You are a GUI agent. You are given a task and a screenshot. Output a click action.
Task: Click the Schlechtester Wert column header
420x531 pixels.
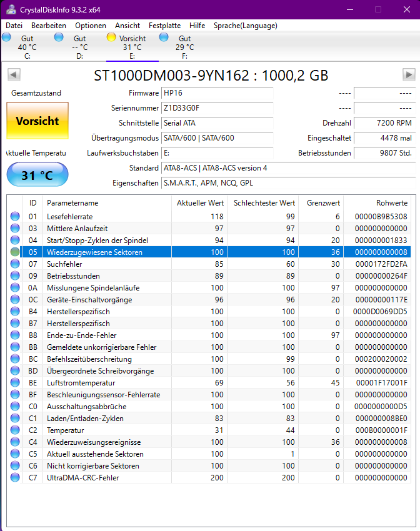263,203
